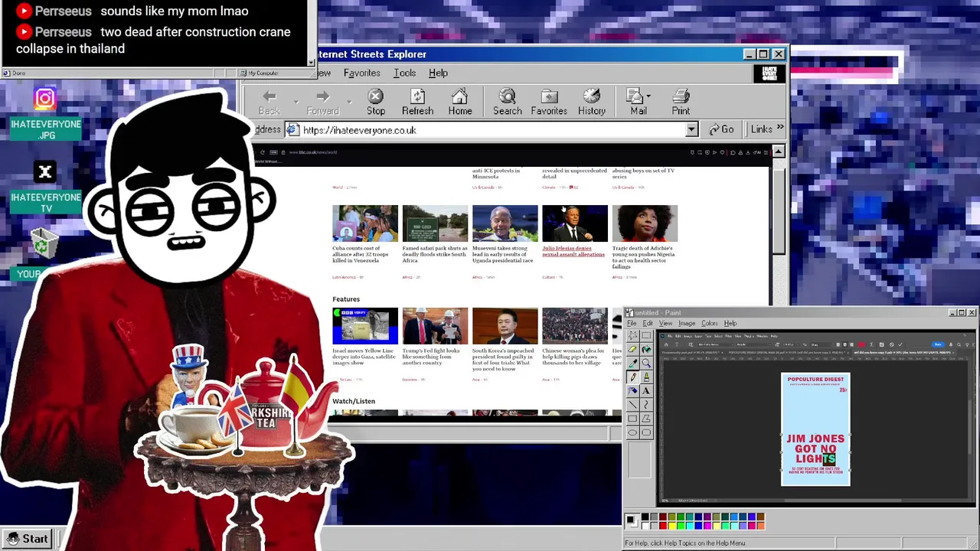Screen dimensions: 980x551
Task: Select the Curve tool in Paint
Action: 646,404
